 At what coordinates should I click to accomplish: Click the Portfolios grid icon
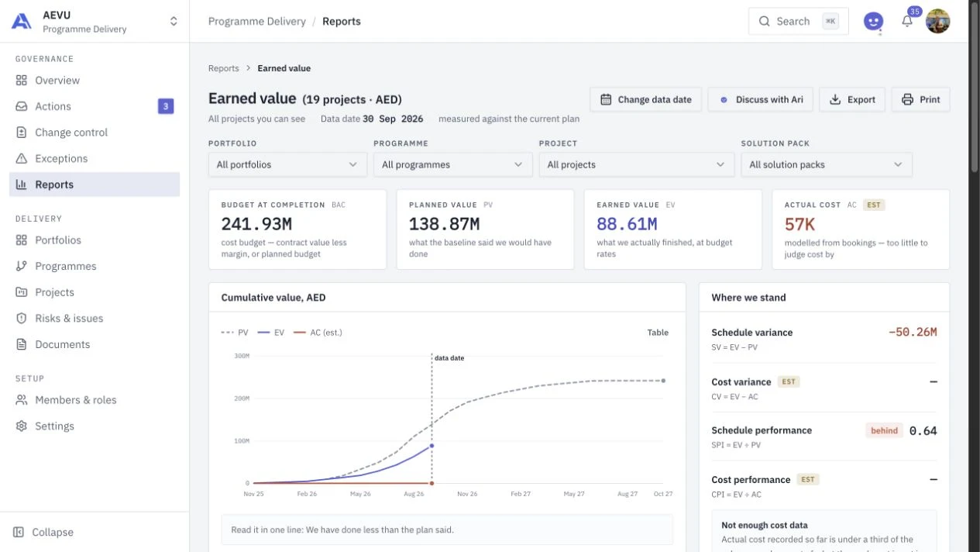click(x=22, y=240)
